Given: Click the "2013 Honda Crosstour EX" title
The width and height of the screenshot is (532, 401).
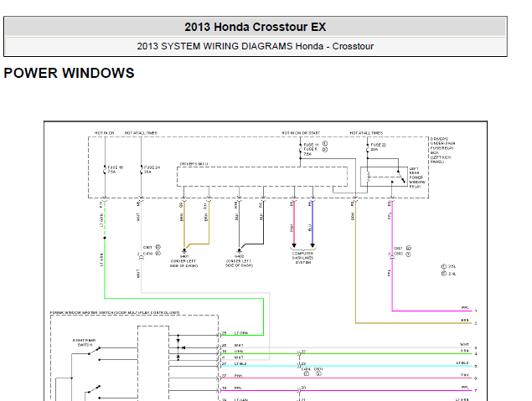Looking at the screenshot, I should (256, 27).
